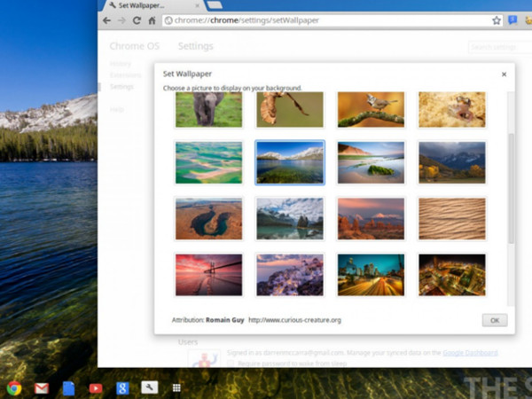532x399 pixels.
Task: Close the Set Wallpaper dialog
Action: [x=504, y=74]
